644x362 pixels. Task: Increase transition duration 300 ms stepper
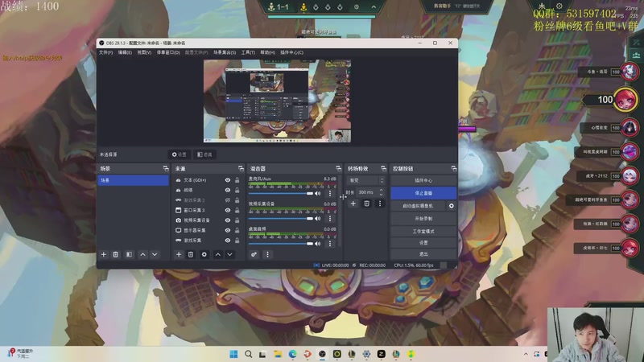coord(381,191)
